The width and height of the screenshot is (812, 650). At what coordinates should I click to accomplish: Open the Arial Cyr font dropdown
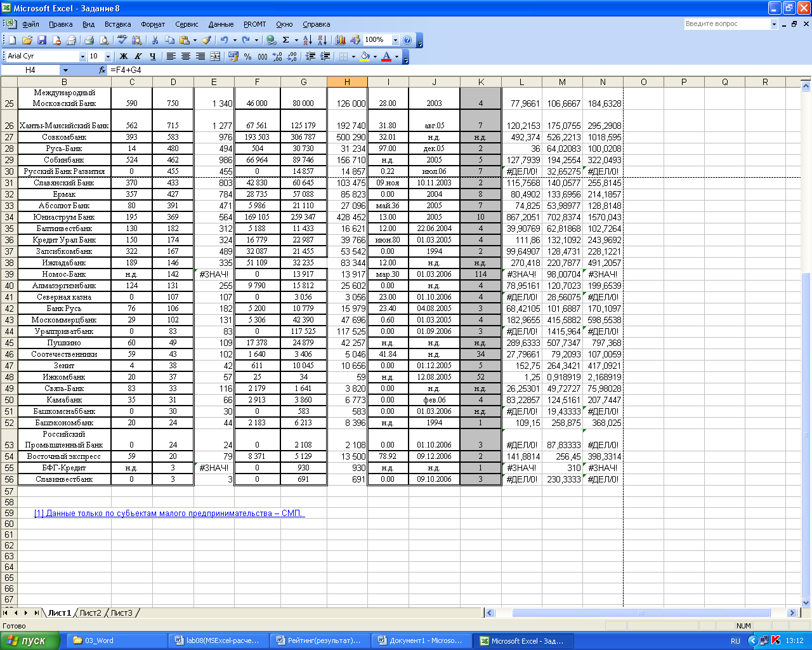[82, 56]
